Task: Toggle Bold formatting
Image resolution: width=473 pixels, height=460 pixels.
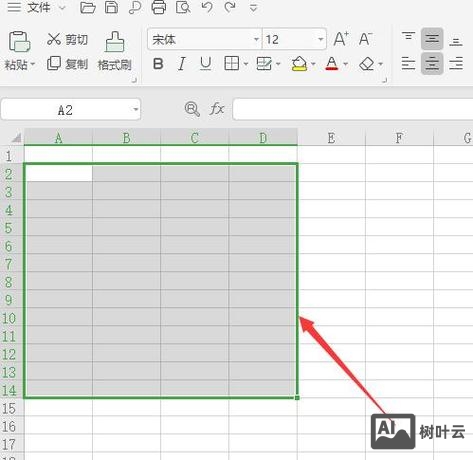Action: click(158, 64)
